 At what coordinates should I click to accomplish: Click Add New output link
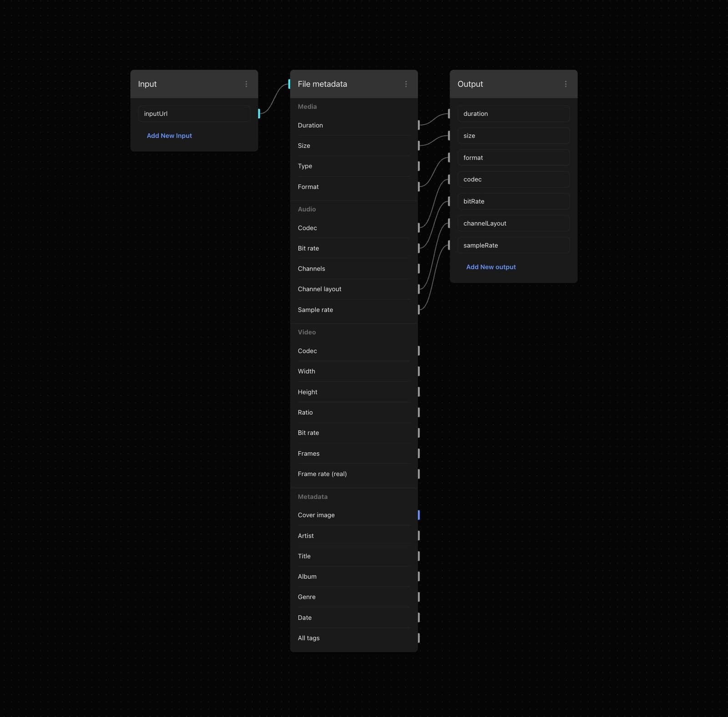[x=490, y=267]
